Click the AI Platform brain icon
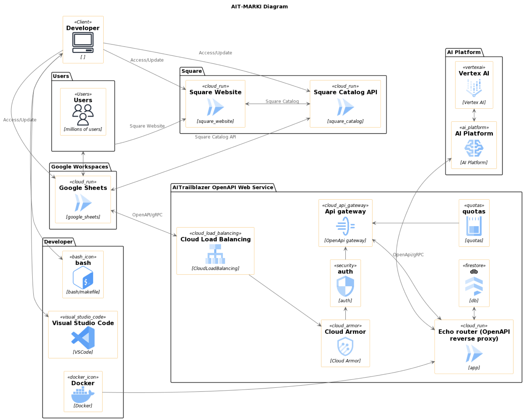This screenshot has width=524, height=420. pyautogui.click(x=474, y=148)
